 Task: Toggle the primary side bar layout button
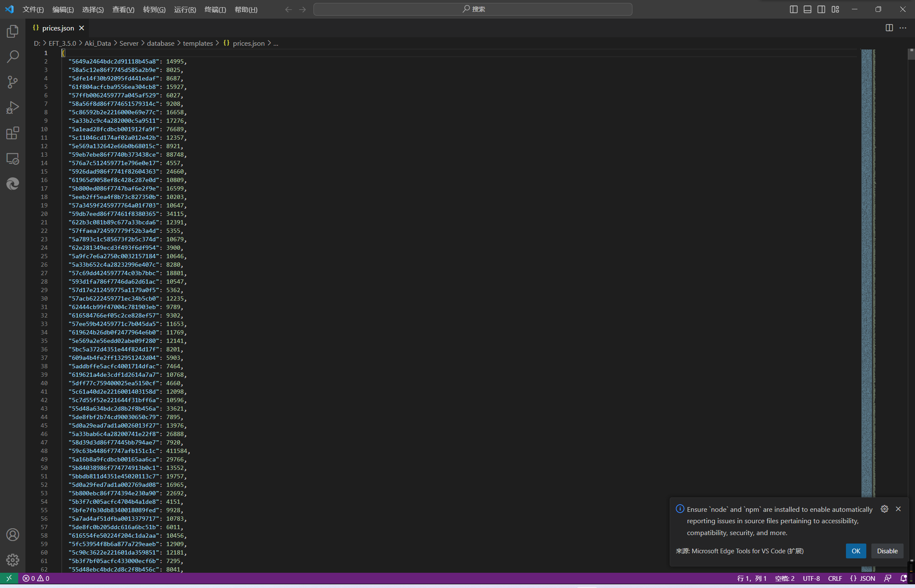[x=794, y=9]
